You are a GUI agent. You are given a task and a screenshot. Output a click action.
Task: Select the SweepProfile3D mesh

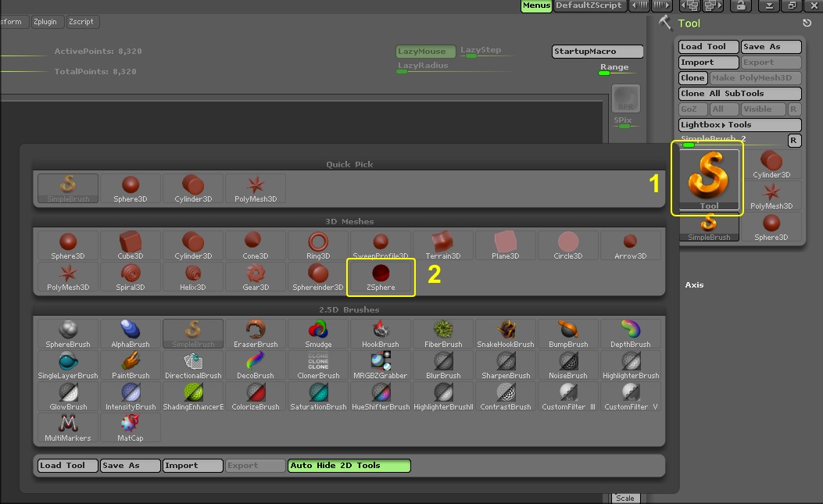coord(381,244)
